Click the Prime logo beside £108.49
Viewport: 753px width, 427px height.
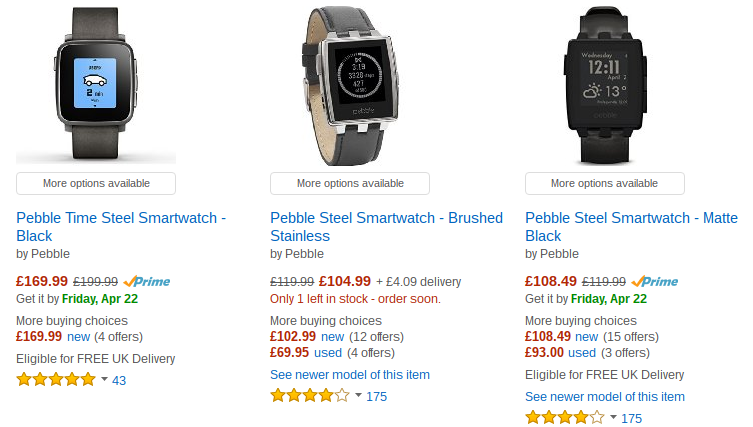pos(655,281)
